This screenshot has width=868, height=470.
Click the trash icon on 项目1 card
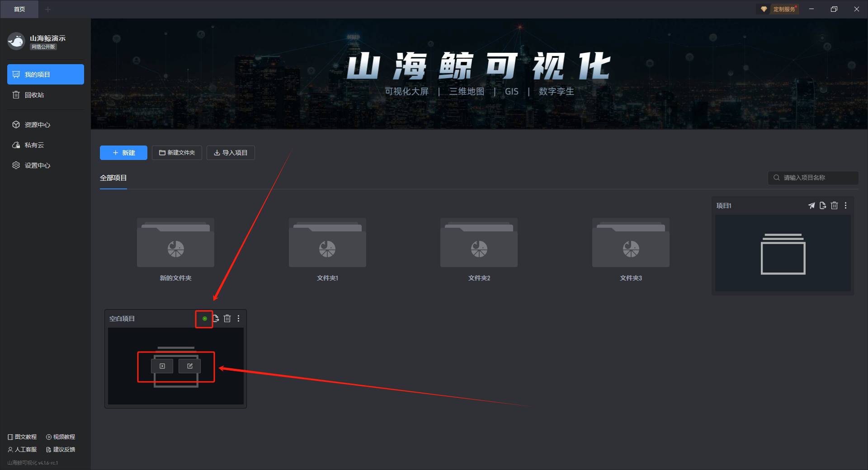(x=835, y=206)
